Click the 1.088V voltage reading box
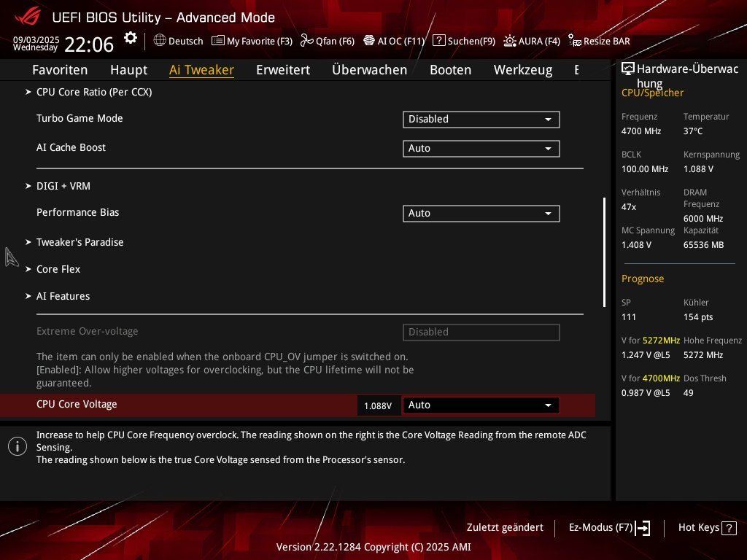 (x=378, y=405)
